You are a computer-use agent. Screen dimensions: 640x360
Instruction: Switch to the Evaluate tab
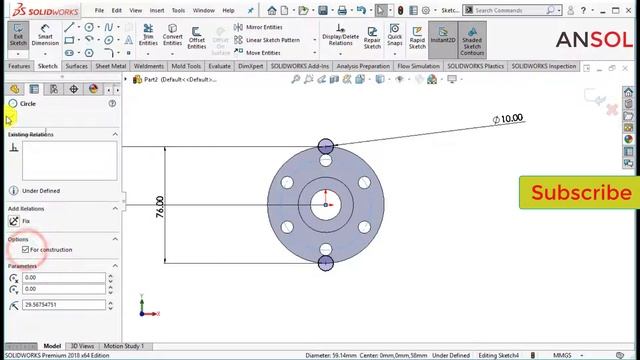click(220, 66)
